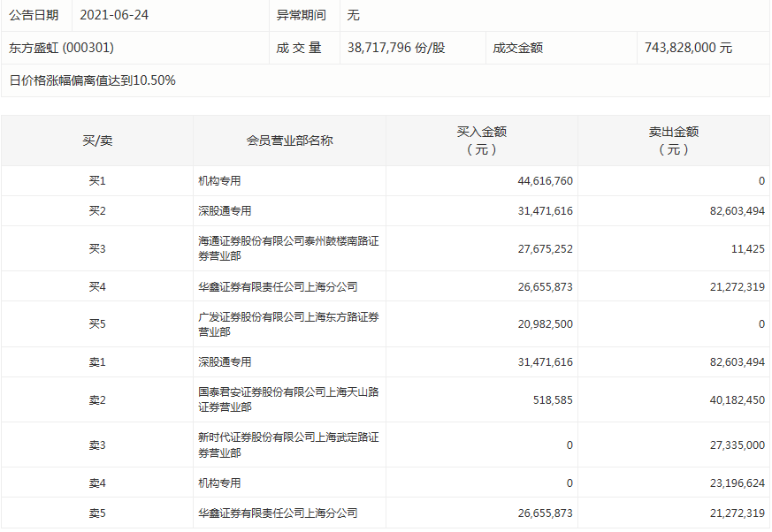
Task: Select the 买5 row label
Action: (x=97, y=324)
